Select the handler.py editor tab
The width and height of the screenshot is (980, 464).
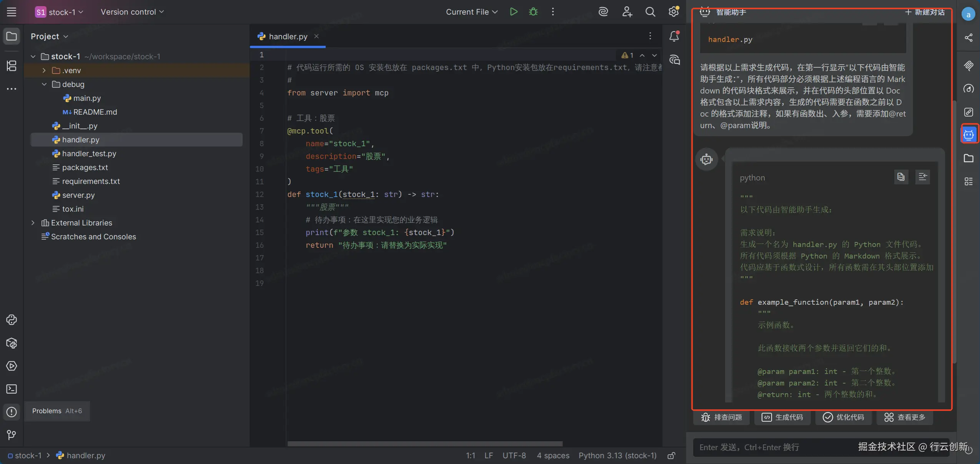(x=288, y=36)
